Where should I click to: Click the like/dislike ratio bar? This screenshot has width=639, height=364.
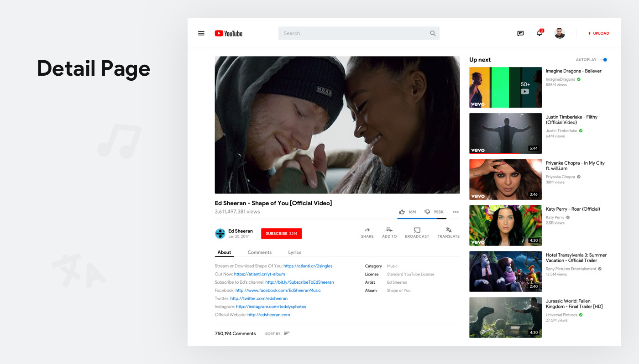422,218
